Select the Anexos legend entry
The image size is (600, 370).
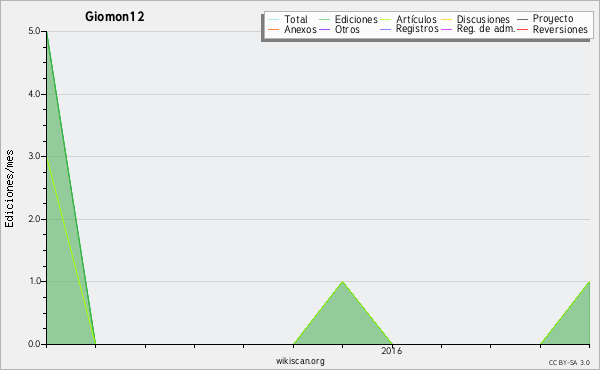(x=300, y=29)
